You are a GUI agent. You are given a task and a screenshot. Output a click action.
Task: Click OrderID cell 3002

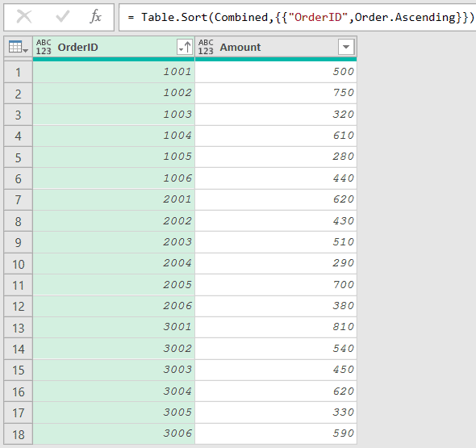[114, 349]
